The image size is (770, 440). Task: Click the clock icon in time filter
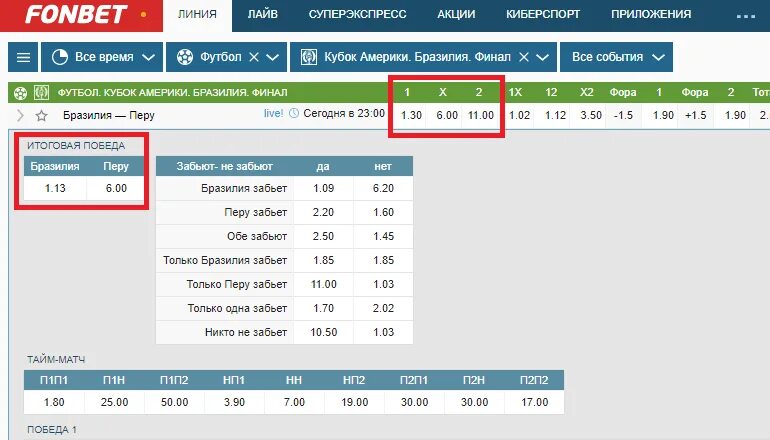tap(60, 57)
